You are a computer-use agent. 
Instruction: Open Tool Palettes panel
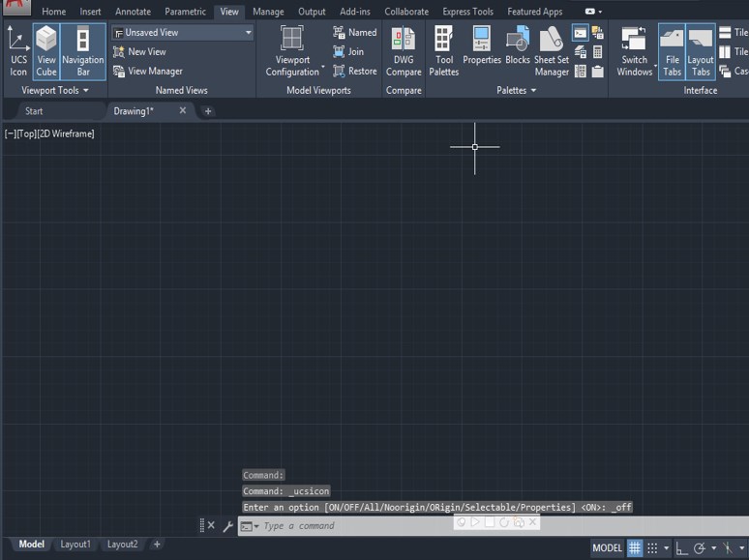pyautogui.click(x=444, y=51)
